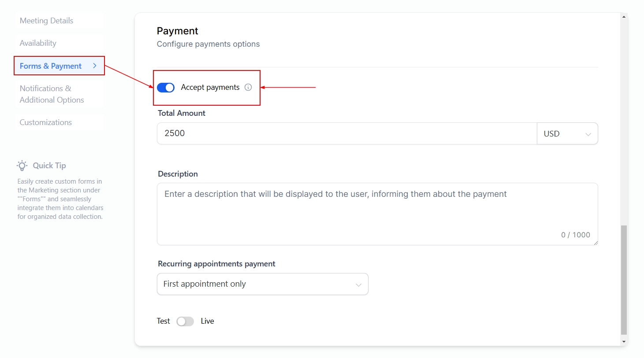Open the USD currency dropdown
The width and height of the screenshot is (644, 358).
click(567, 133)
